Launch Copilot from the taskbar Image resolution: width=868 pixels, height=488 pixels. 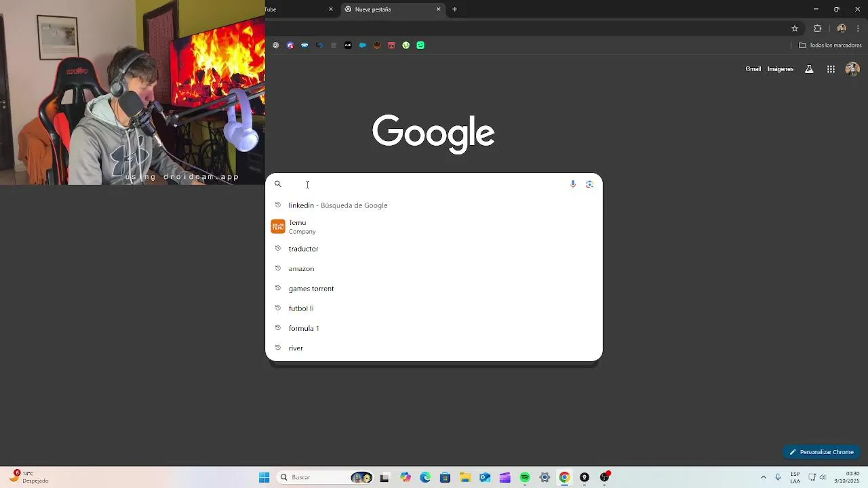[406, 477]
